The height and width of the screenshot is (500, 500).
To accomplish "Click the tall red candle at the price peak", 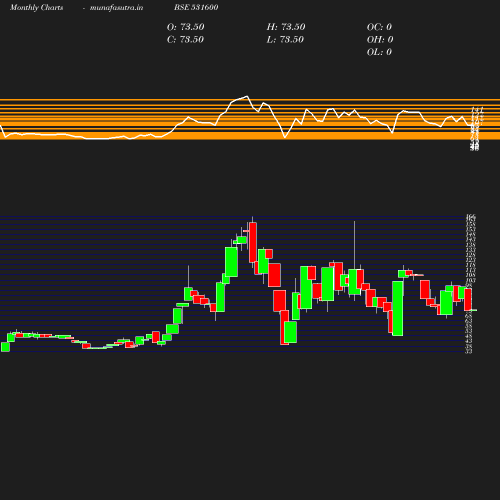I will coord(253,242).
